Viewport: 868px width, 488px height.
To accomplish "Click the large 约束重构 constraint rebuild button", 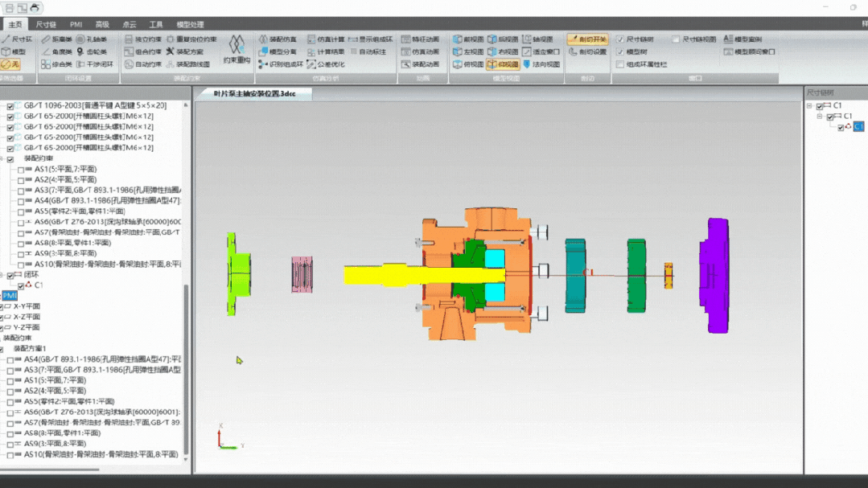I will pyautogui.click(x=237, y=51).
